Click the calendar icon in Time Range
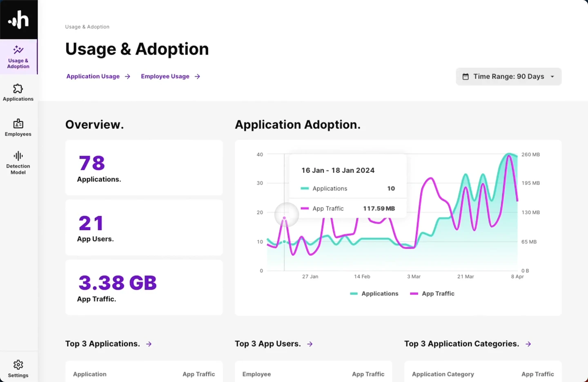588x382 pixels. (x=465, y=76)
